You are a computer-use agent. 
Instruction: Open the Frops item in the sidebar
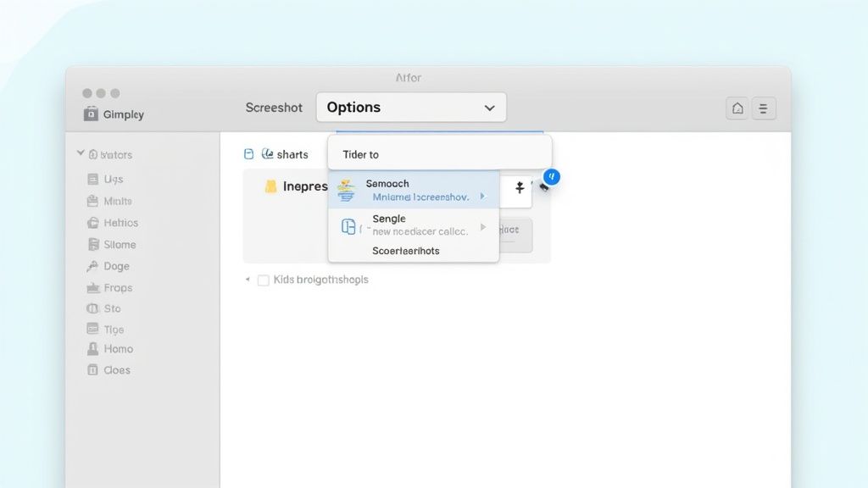(x=93, y=287)
